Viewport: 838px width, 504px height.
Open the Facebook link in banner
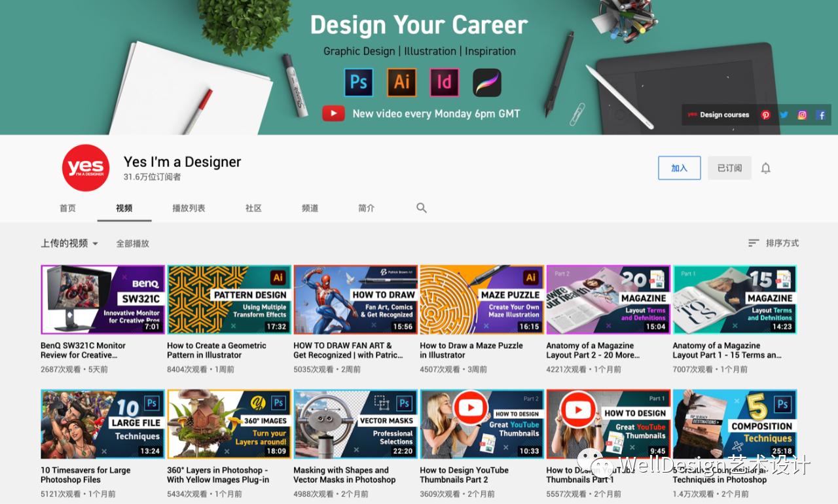tap(821, 115)
